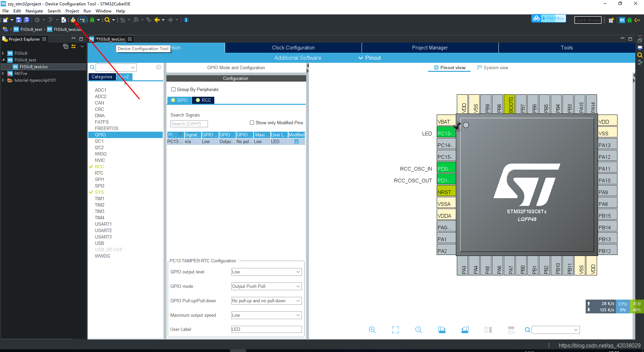Select f103c8_test.ioc in Project Explorer
The height and width of the screenshot is (352, 644).
click(34, 67)
